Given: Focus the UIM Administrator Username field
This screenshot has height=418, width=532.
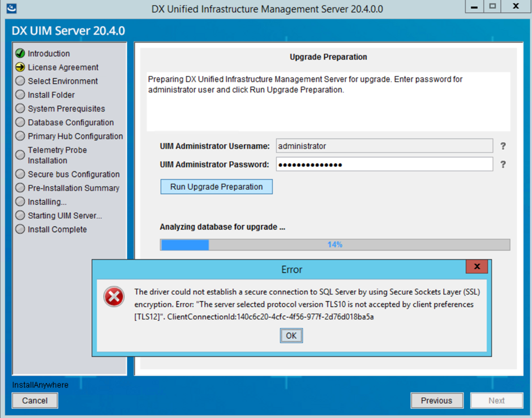Looking at the screenshot, I should coord(384,146).
